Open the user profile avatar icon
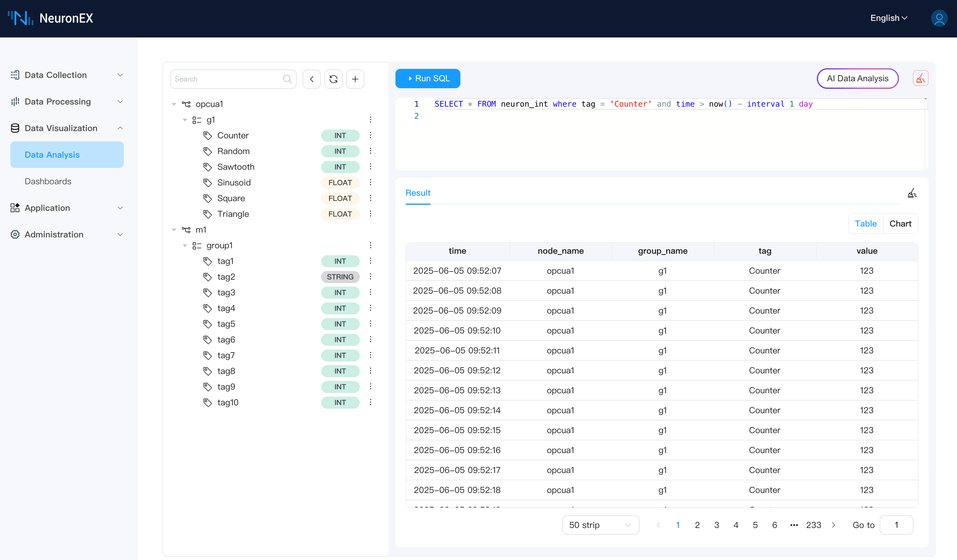957x560 pixels. [x=939, y=18]
